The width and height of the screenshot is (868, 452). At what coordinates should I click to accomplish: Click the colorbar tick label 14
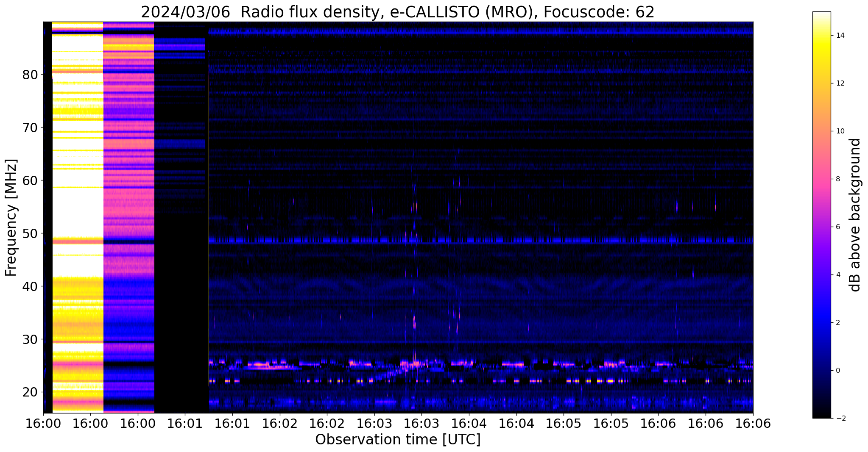(839, 36)
